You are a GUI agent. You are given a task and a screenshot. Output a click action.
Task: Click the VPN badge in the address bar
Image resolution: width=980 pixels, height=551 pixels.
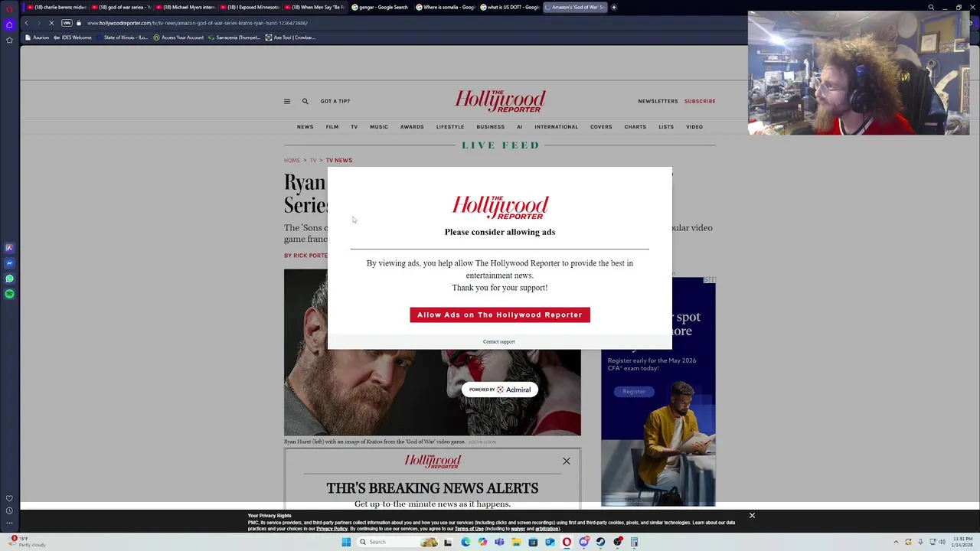pos(67,23)
